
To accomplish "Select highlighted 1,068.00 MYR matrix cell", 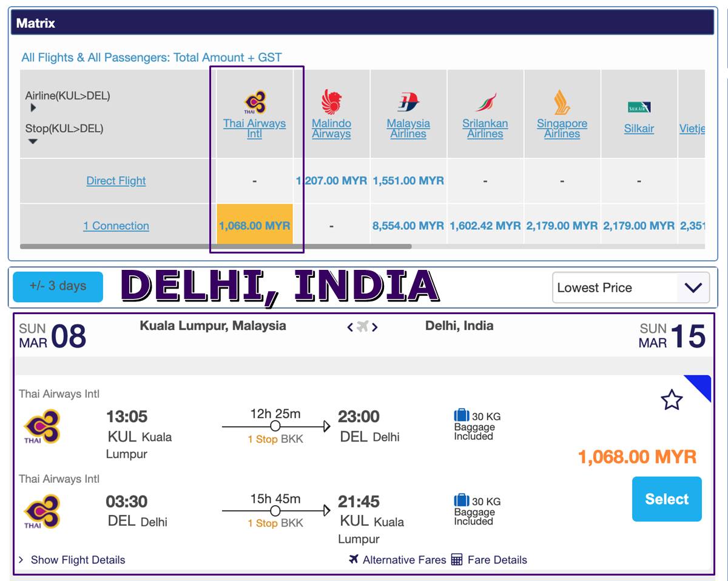I will click(x=255, y=225).
